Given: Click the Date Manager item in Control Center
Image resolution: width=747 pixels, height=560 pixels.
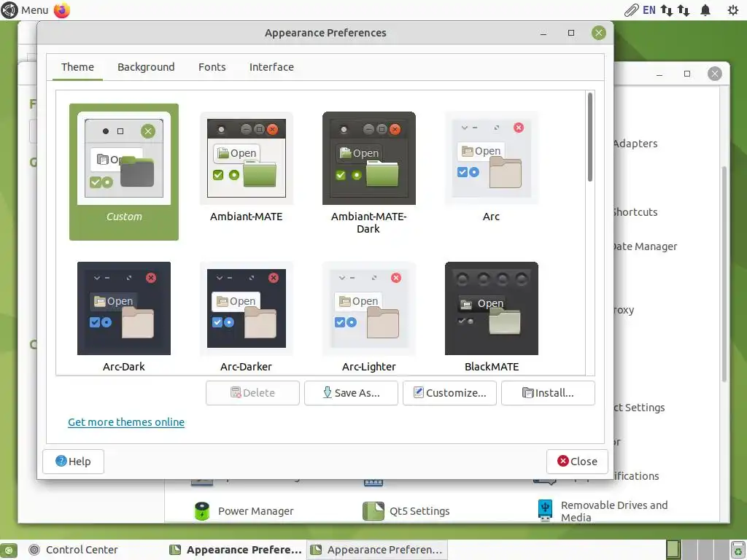Looking at the screenshot, I should [x=645, y=246].
